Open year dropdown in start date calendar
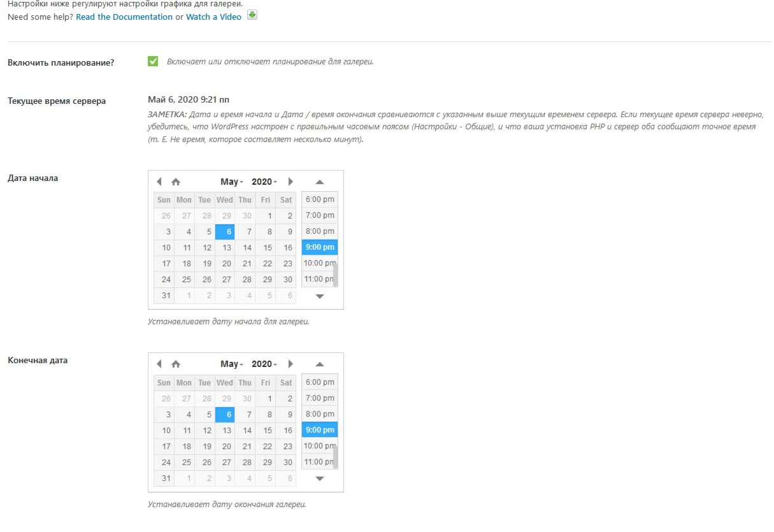774x532 pixels. (x=264, y=182)
